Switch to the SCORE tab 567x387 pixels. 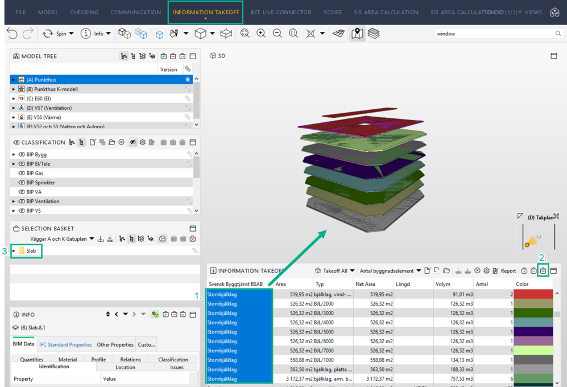point(333,12)
